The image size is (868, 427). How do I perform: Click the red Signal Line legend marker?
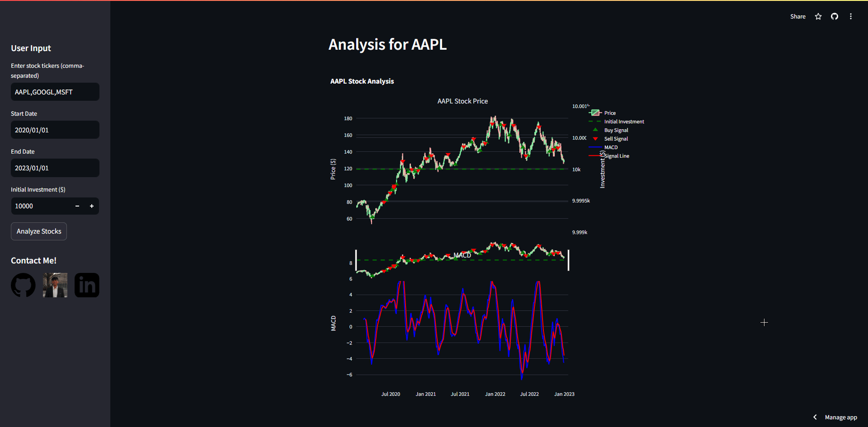point(594,155)
